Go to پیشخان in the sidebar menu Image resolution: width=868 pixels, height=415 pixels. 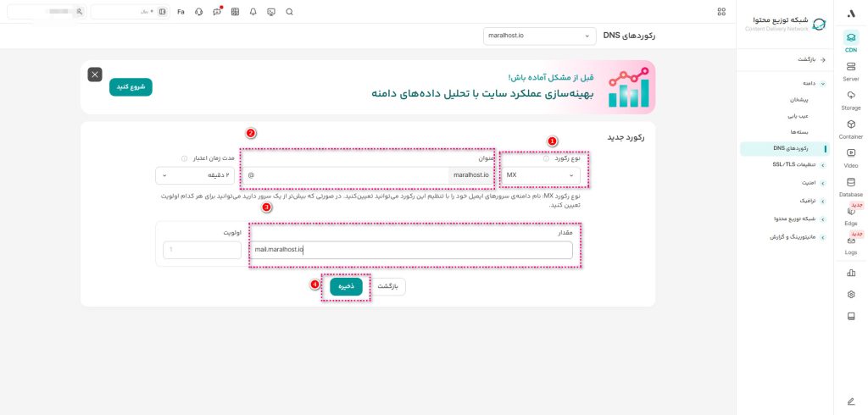pyautogui.click(x=798, y=100)
